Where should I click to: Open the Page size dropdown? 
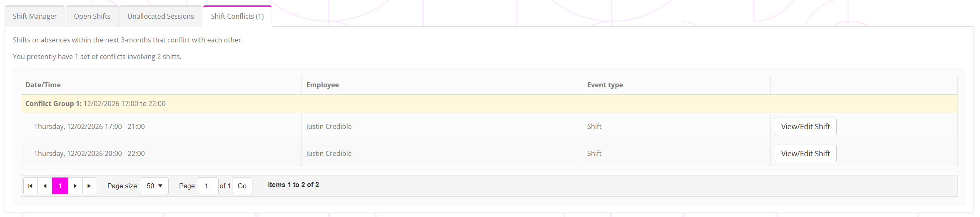pos(154,186)
